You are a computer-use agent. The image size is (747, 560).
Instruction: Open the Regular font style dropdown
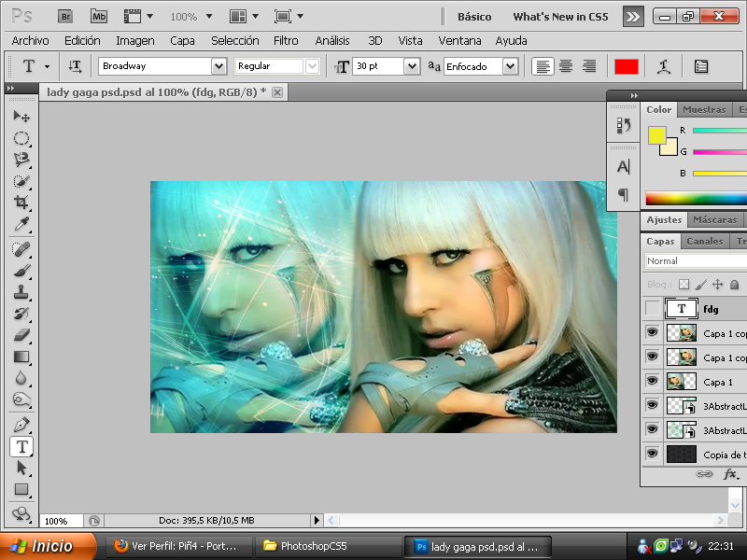point(312,66)
